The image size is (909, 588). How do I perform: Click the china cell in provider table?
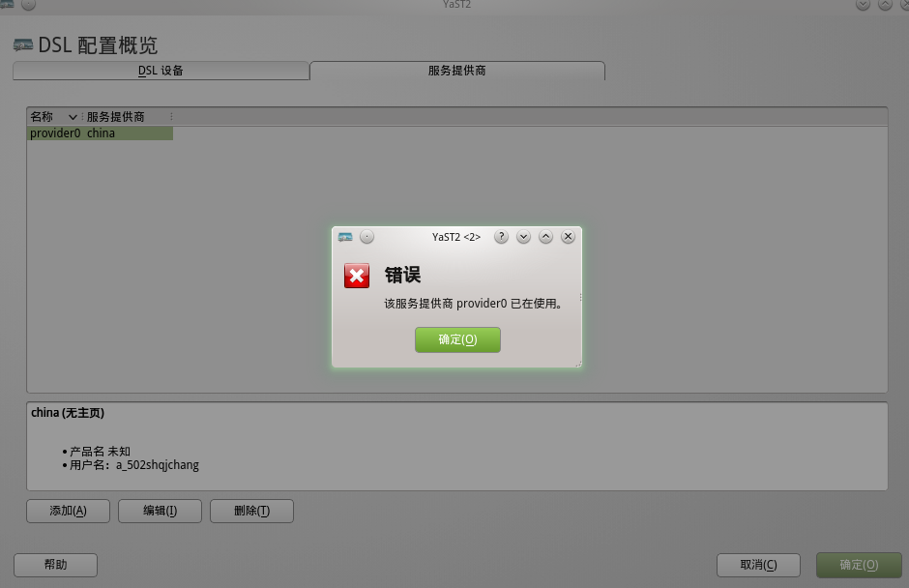[101, 133]
